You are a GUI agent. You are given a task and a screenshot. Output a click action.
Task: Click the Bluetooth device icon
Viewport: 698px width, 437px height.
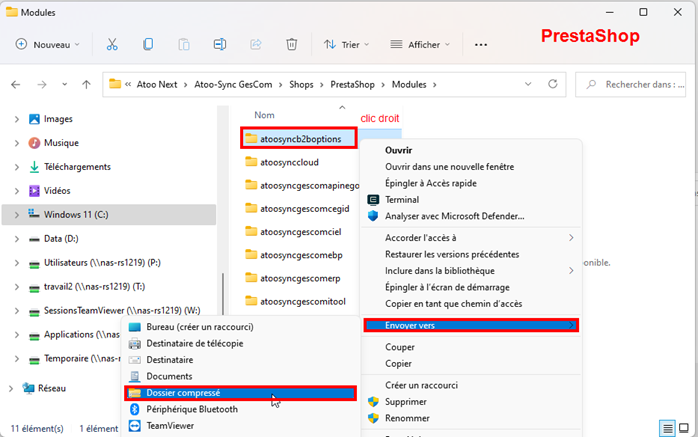pos(134,409)
